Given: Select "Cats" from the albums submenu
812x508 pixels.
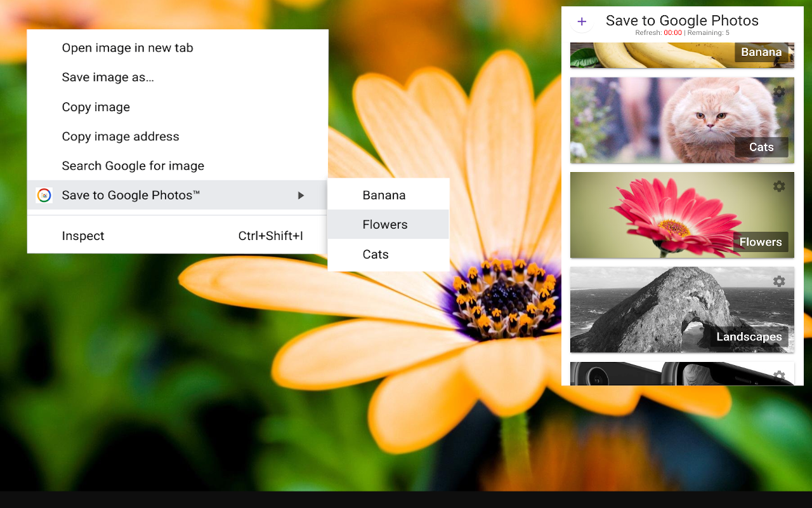Looking at the screenshot, I should point(376,254).
